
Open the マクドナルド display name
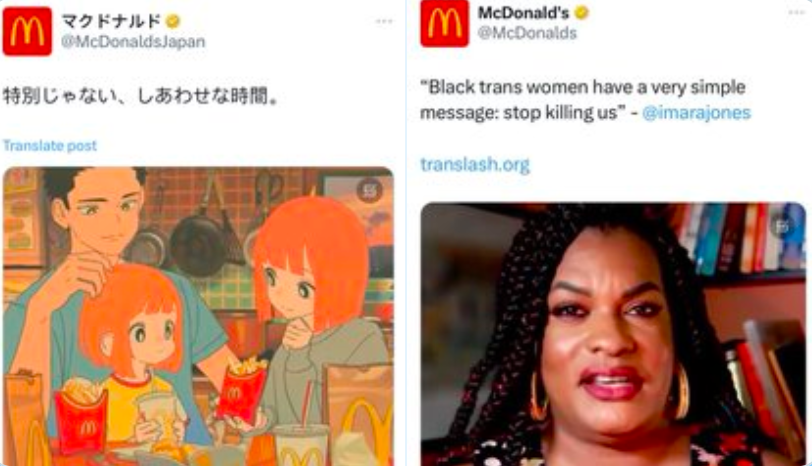(111, 21)
